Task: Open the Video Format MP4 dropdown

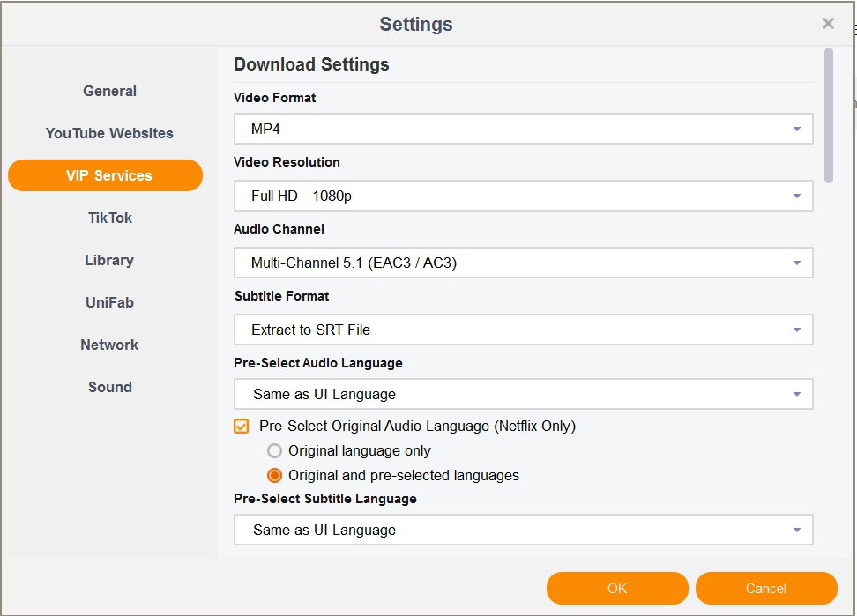Action: pyautogui.click(x=523, y=129)
